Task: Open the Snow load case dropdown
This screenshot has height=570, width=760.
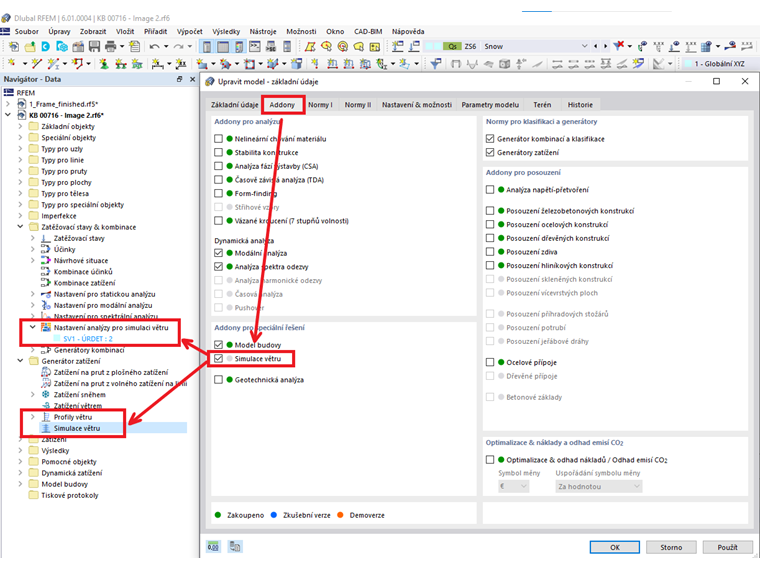Action: [x=584, y=46]
